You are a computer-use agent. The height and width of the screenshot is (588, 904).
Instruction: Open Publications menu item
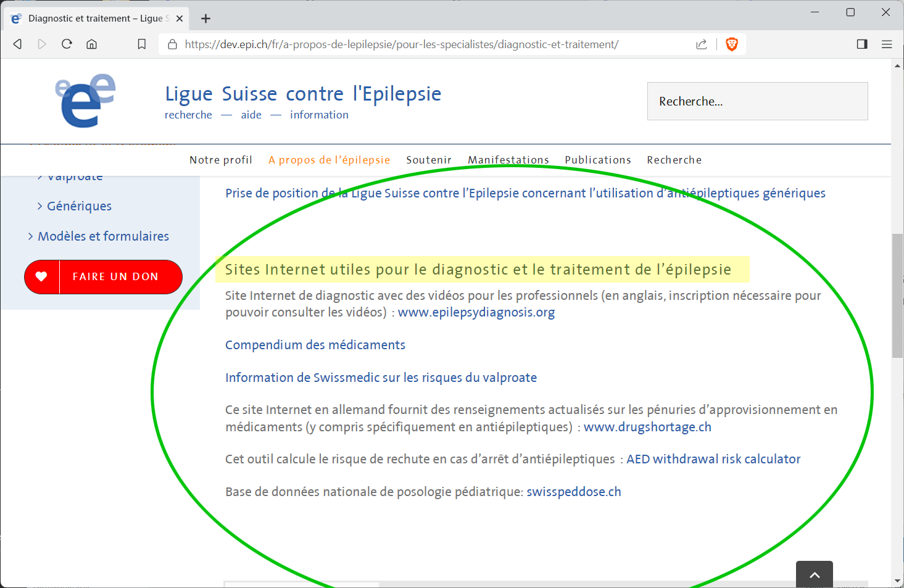598,160
